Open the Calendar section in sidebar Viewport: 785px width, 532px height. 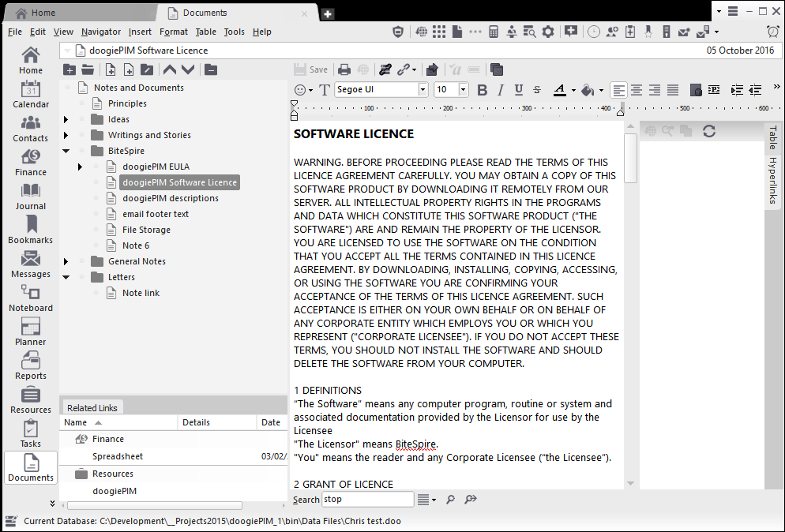pos(31,94)
